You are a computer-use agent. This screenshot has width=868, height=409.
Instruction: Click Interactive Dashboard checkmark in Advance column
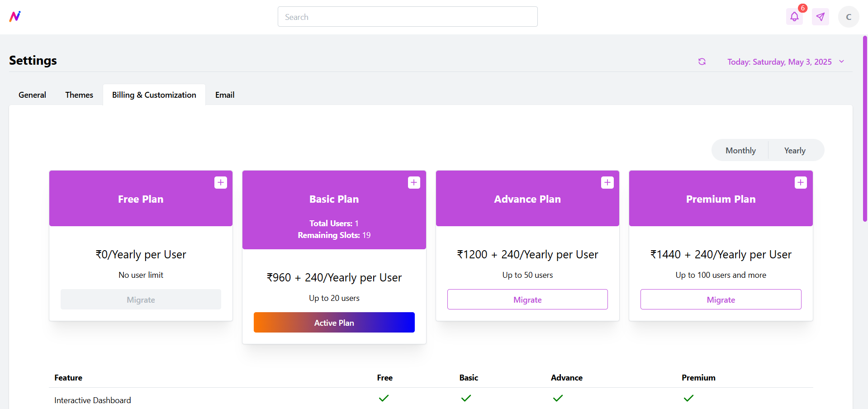tap(558, 398)
